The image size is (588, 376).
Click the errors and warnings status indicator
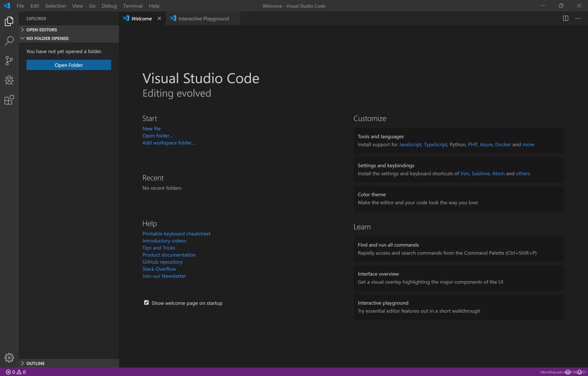pos(16,372)
